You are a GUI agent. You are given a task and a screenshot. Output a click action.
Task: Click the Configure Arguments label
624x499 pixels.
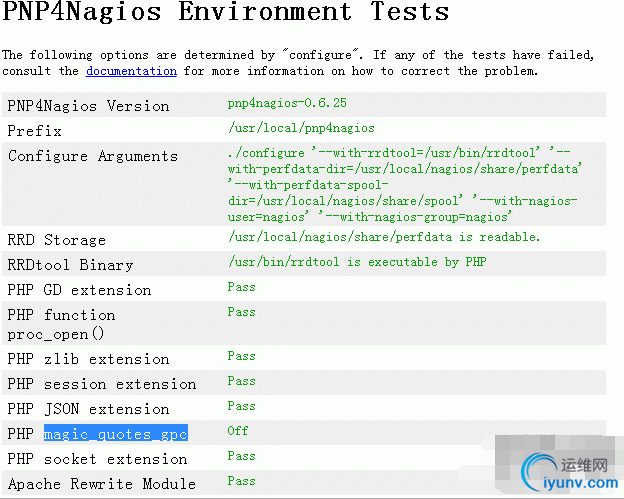(x=93, y=156)
